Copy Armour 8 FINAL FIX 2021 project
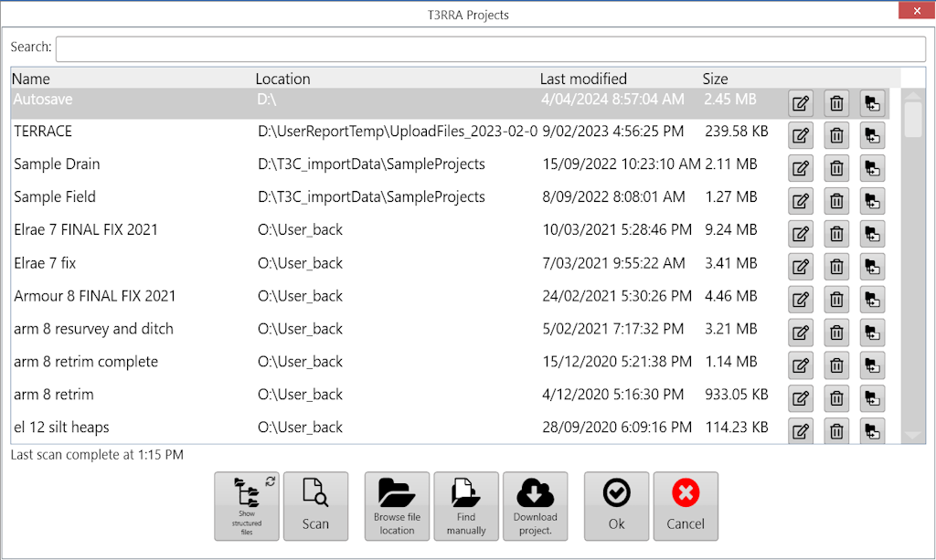 (x=872, y=300)
